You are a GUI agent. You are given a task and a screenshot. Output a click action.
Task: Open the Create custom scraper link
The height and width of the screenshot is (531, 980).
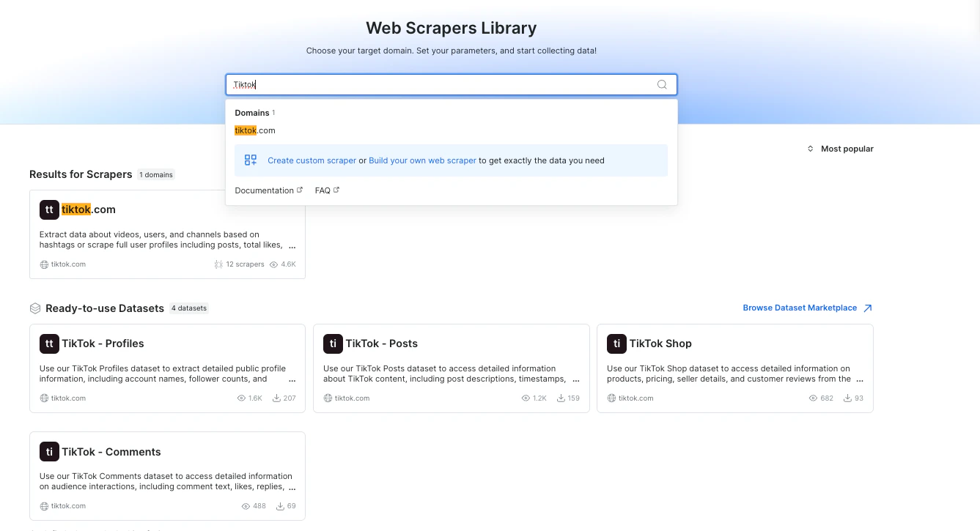click(312, 160)
